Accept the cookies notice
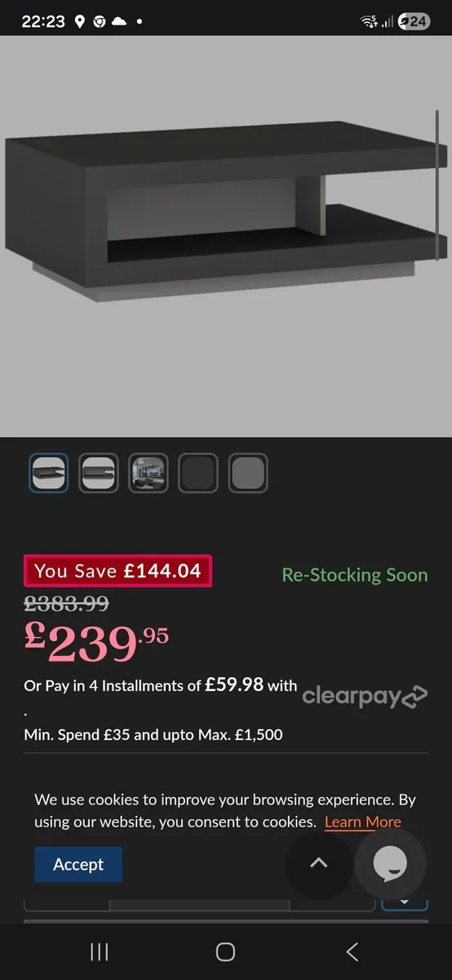The height and width of the screenshot is (980, 452). pyautogui.click(x=78, y=864)
